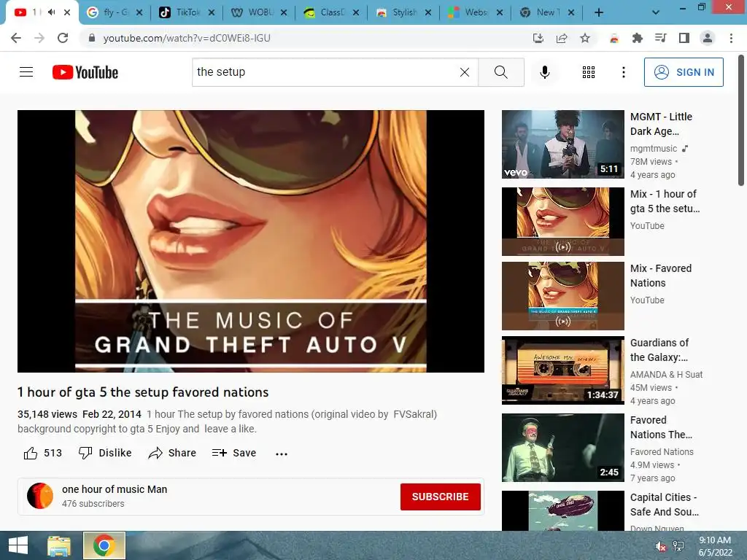Open Chrome's three-dot menu

tap(731, 38)
